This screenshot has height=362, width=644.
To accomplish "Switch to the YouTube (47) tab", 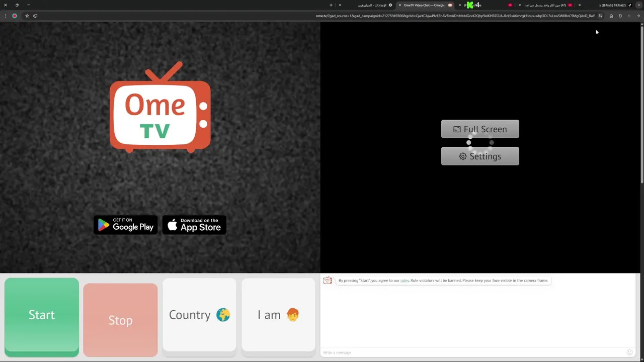I will [x=546, y=5].
